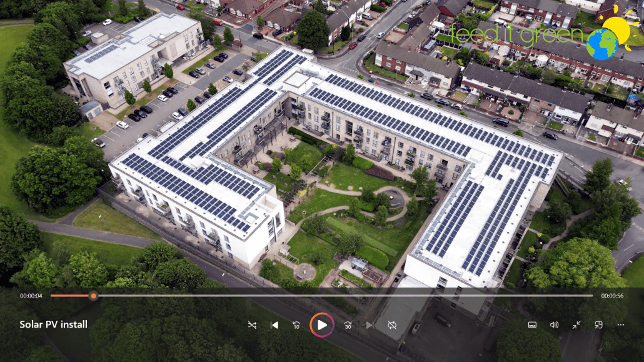The width and height of the screenshot is (644, 362).
Task: Open the volume control
Action: 554,325
